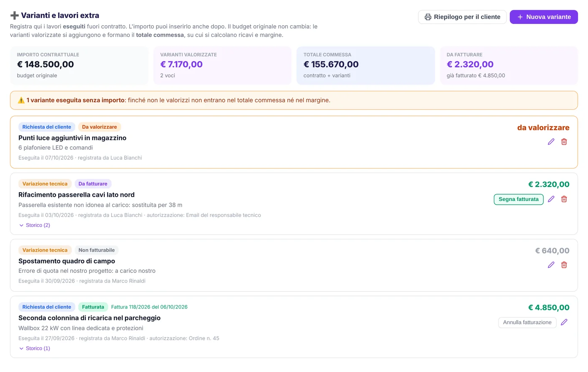Click the € 640,00 amount
This screenshot has width=588, height=372.
tap(552, 251)
